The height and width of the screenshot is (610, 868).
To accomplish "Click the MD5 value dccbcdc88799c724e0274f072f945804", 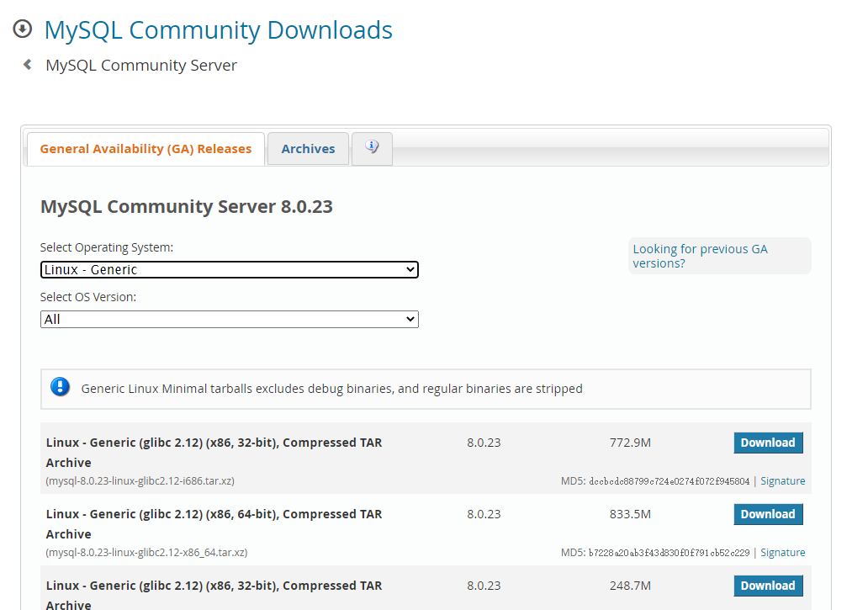I will 669,481.
